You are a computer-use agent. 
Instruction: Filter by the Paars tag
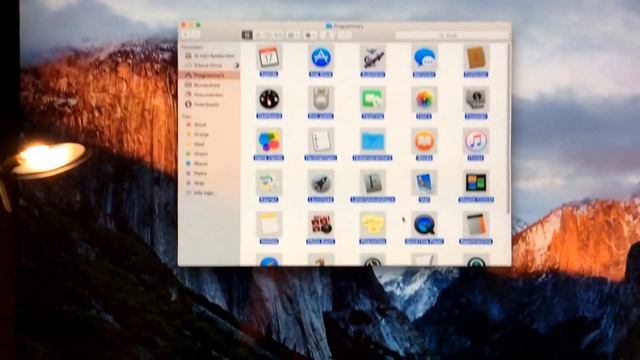click(x=210, y=173)
